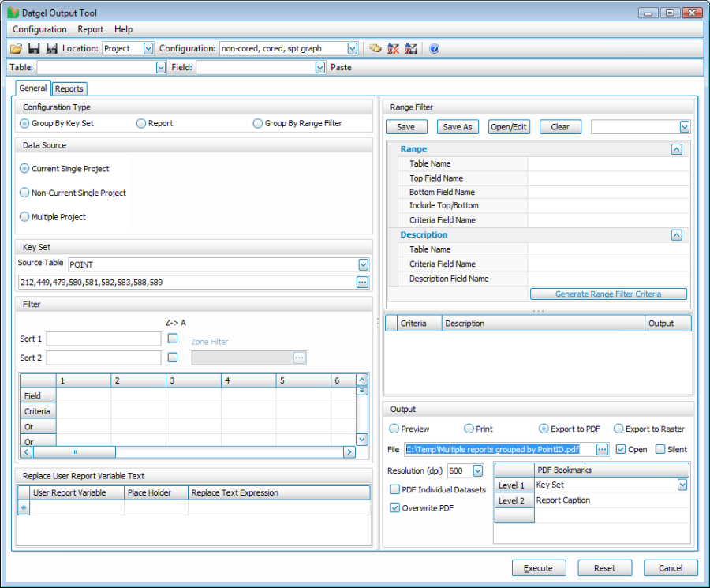This screenshot has height=588, width=710.
Task: Click the browse button next to PDF file path
Action: [603, 449]
